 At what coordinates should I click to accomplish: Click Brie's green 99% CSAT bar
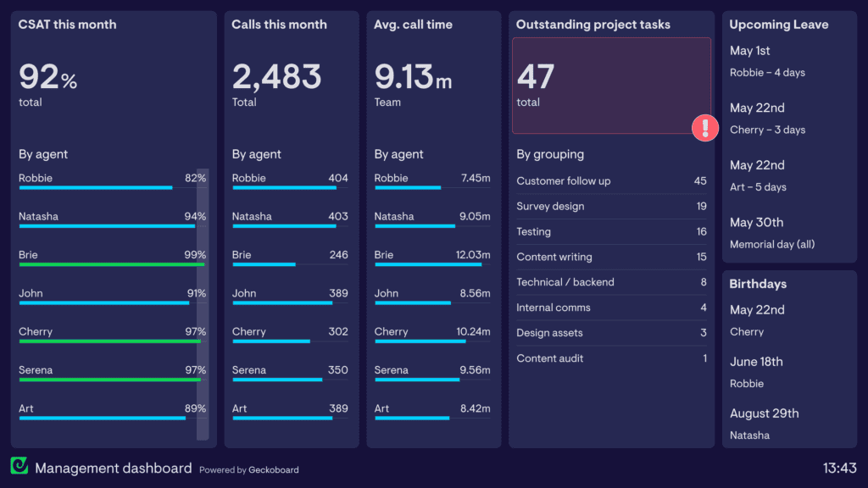click(x=111, y=264)
